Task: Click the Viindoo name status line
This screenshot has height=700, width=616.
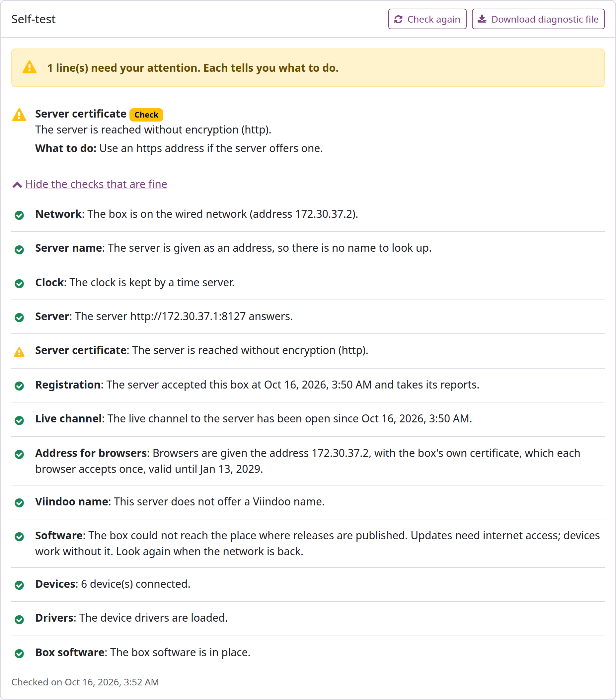Action: click(x=308, y=502)
